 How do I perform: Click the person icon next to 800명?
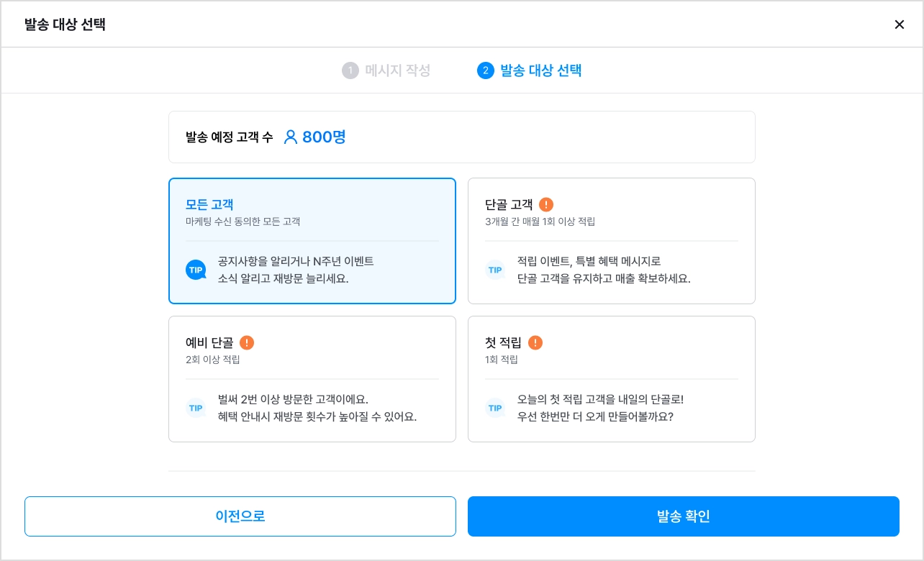click(x=291, y=137)
